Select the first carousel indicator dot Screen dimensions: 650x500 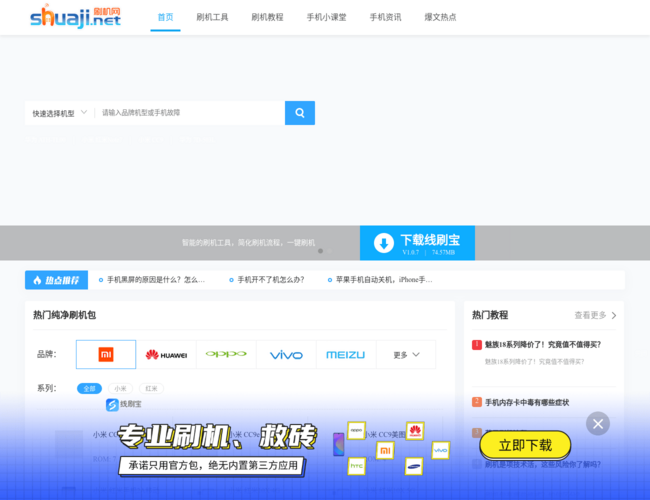pos(320,251)
